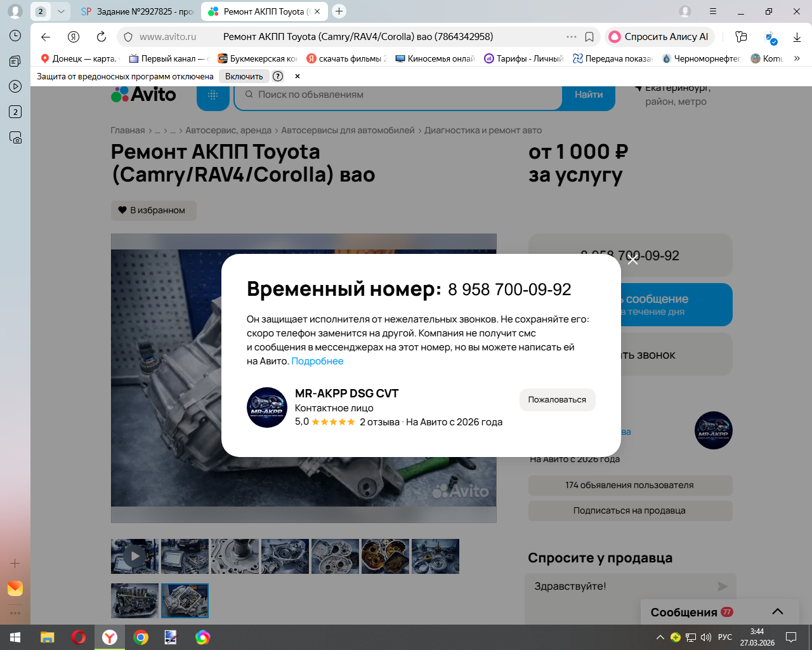Click the MR-AKPP seller avatar in the popup
Viewport: 812px width, 650px height.
click(267, 408)
